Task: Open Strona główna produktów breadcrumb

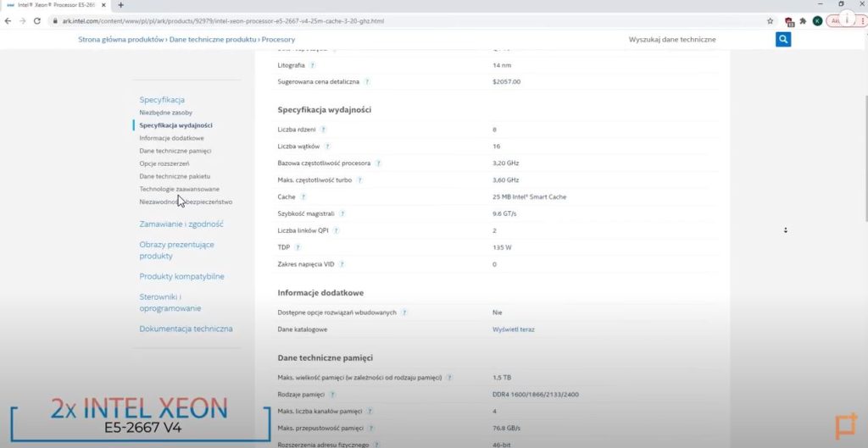Action: 120,40
